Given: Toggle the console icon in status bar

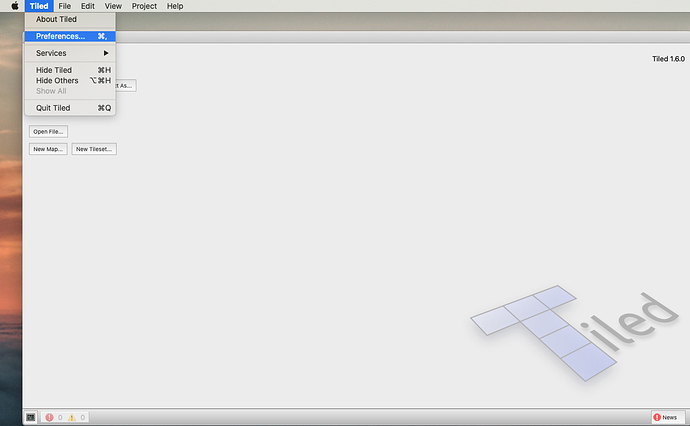Looking at the screenshot, I should 30,417.
